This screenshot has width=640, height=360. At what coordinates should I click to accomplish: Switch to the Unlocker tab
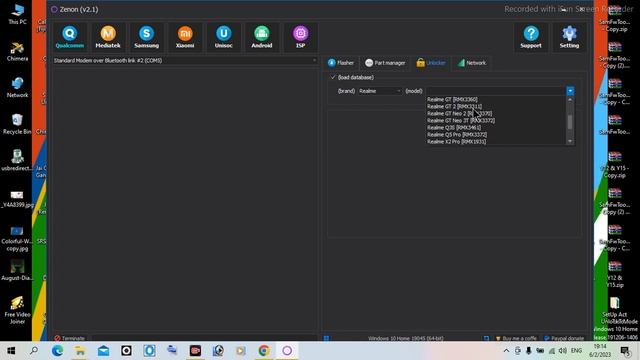coord(431,63)
